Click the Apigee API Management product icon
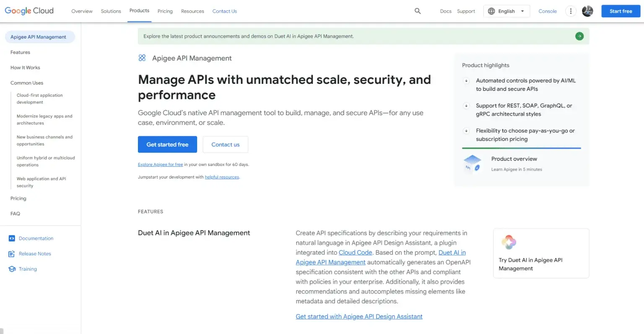The height and width of the screenshot is (334, 644). click(x=142, y=58)
